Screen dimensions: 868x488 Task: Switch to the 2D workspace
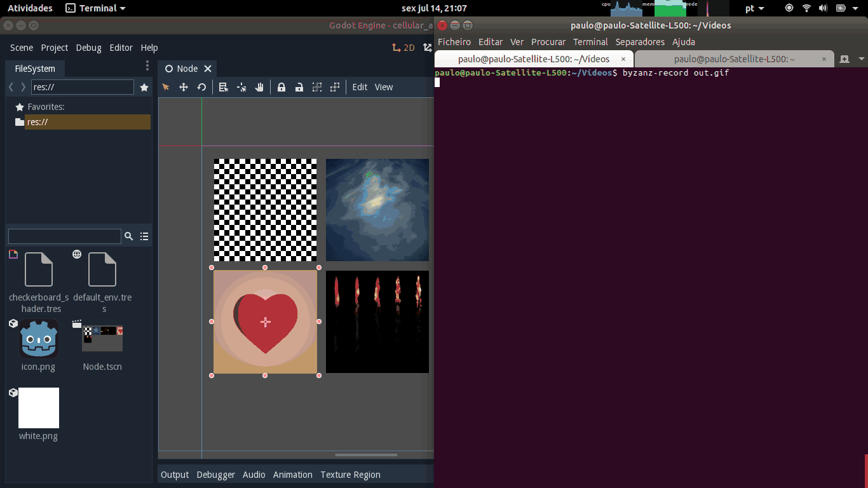coord(403,48)
